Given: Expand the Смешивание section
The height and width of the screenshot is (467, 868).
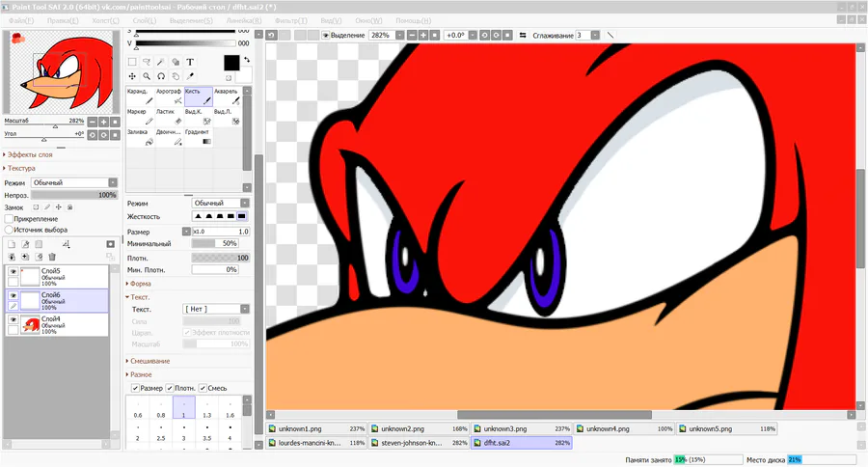Looking at the screenshot, I should point(149,361).
